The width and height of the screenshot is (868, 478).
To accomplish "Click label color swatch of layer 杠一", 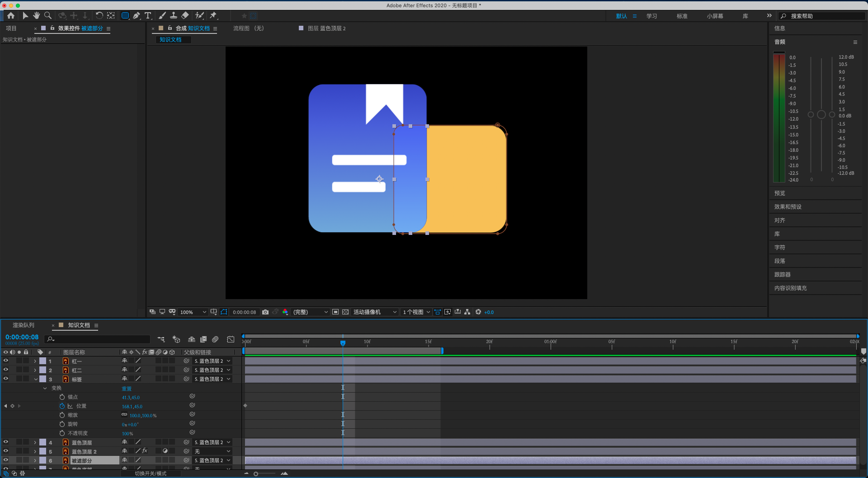I will 43,361.
